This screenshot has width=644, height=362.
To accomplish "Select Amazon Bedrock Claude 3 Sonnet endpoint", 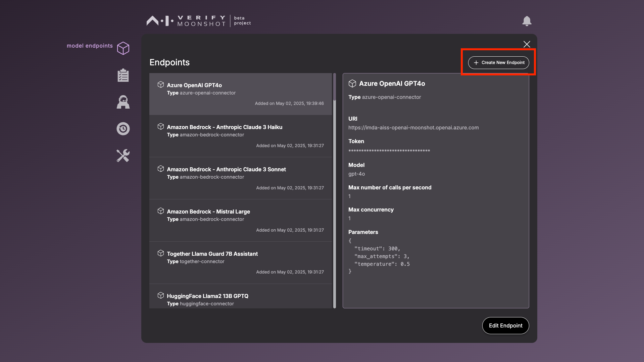I will (241, 178).
